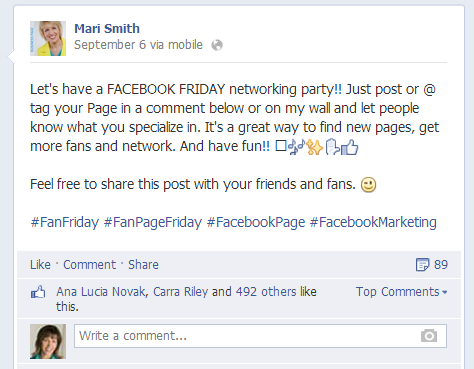Screen dimensions: 474x369
Task: Open the #FanFriday hashtag
Action: point(65,222)
